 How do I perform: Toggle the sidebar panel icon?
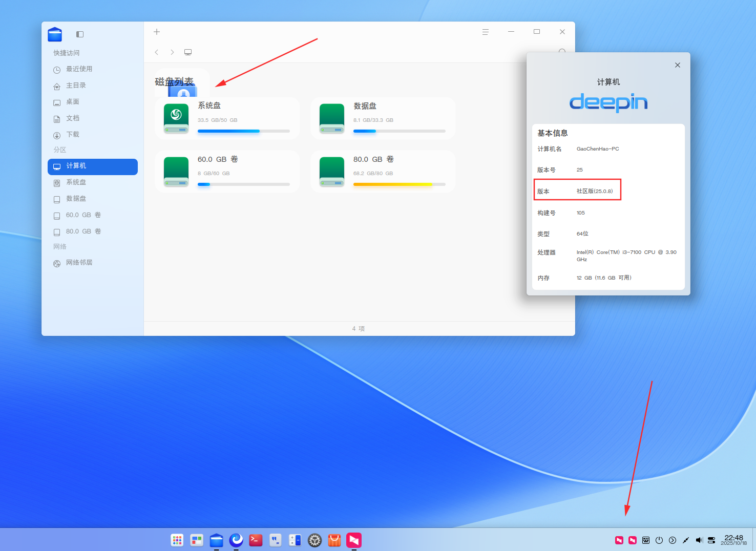(x=80, y=34)
